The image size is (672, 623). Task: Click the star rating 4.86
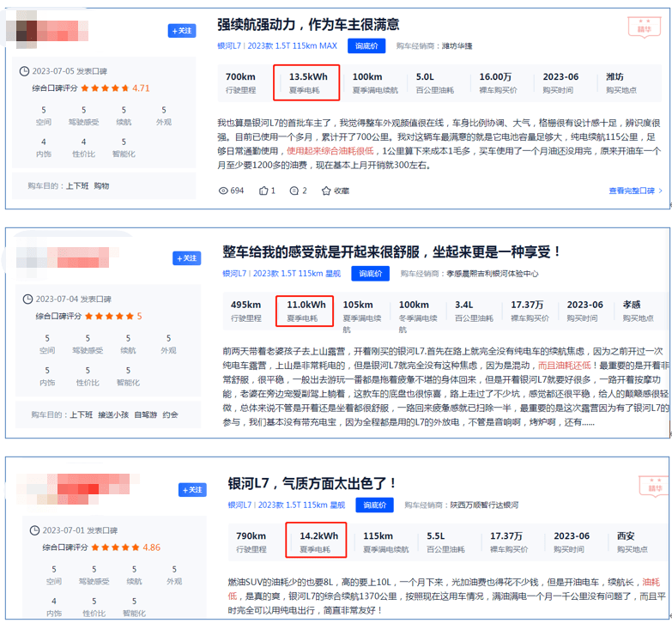126,547
